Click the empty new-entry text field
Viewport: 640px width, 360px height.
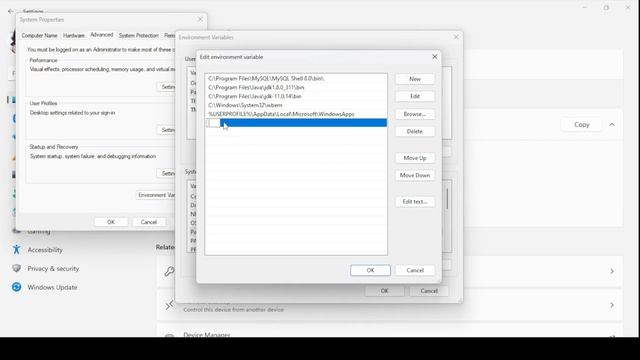click(x=213, y=123)
